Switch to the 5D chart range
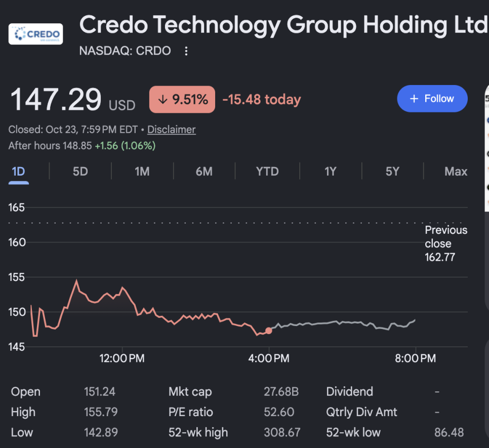 (x=80, y=172)
